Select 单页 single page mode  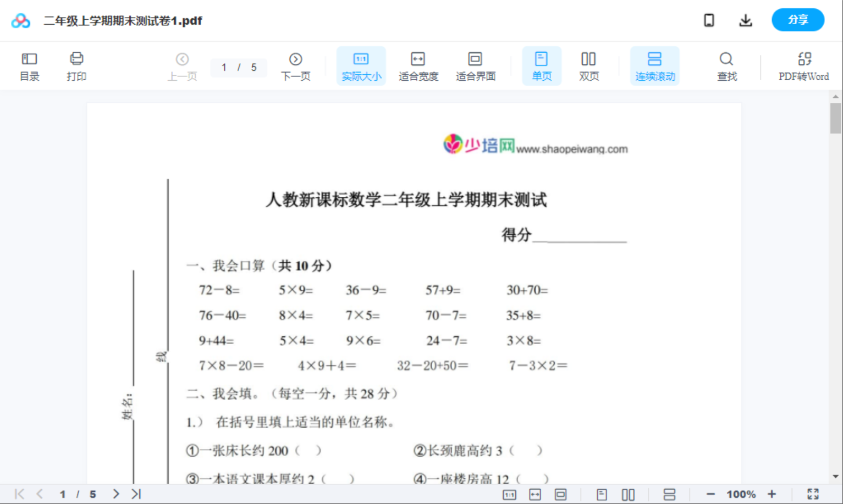coord(542,65)
